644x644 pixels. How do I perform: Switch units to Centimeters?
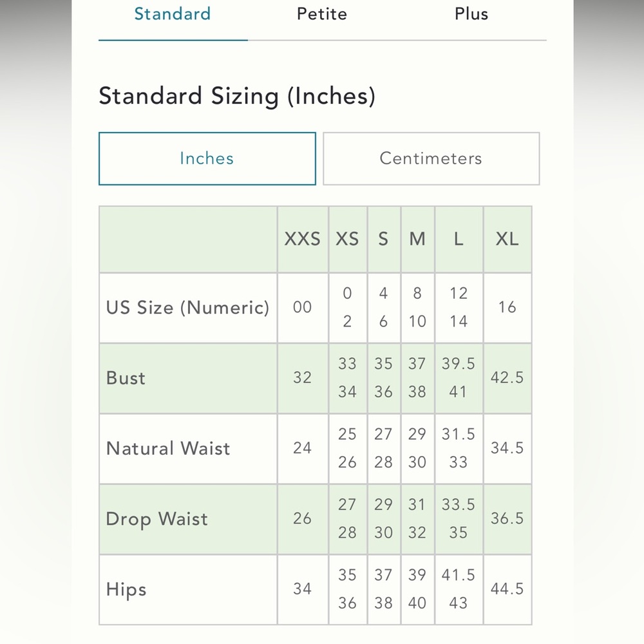coord(431,158)
